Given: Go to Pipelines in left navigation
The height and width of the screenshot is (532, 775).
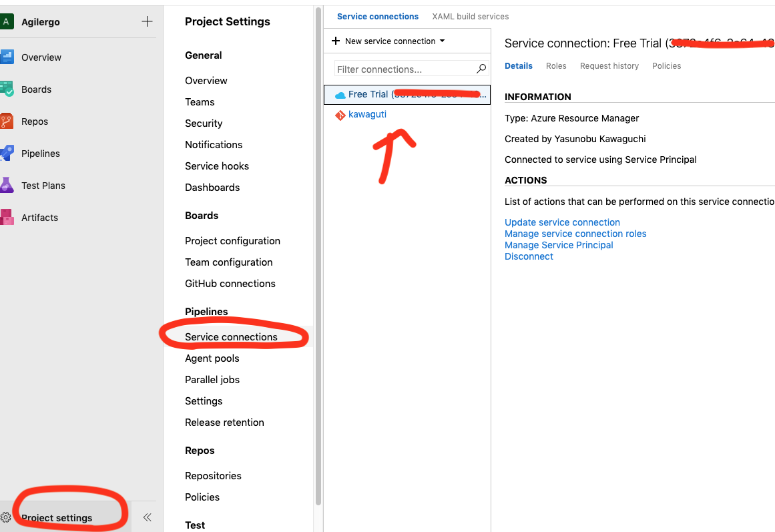Looking at the screenshot, I should point(41,154).
